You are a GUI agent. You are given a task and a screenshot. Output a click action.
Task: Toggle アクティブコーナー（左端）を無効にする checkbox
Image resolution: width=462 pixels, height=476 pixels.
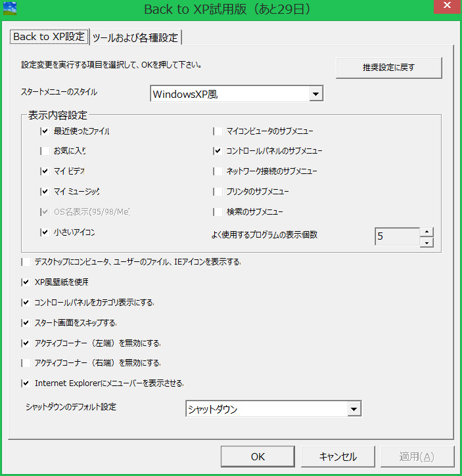(x=26, y=343)
